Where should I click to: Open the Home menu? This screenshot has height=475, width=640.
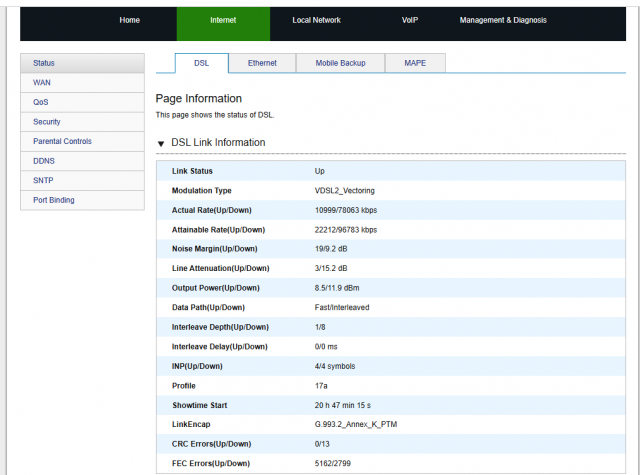pyautogui.click(x=129, y=20)
